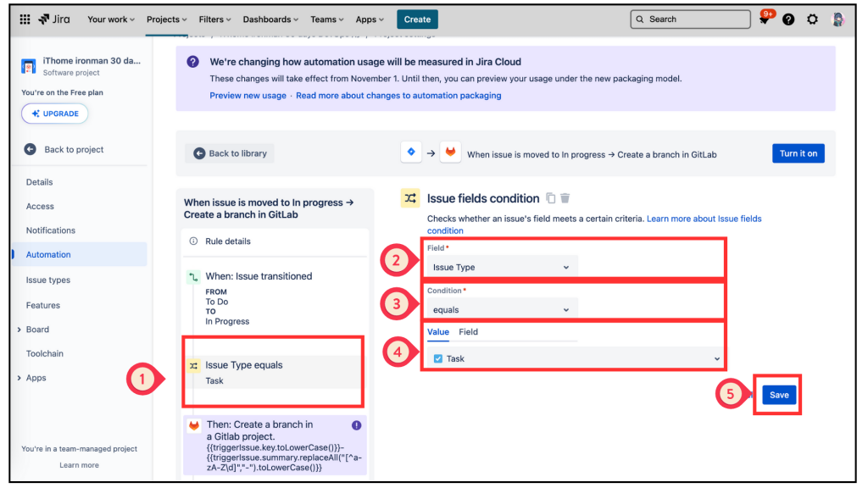Open the Your work menu
Screen dimensions: 868x488
(x=111, y=19)
